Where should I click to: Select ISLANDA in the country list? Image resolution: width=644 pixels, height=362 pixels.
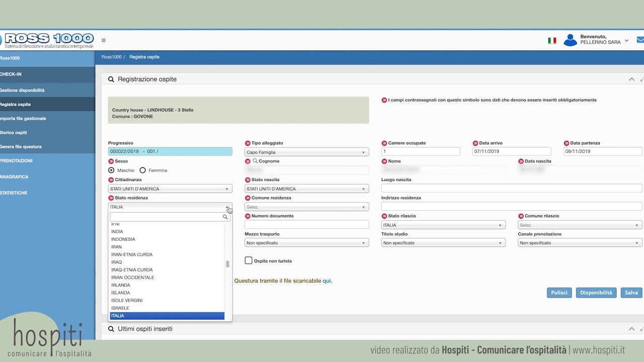(167, 293)
